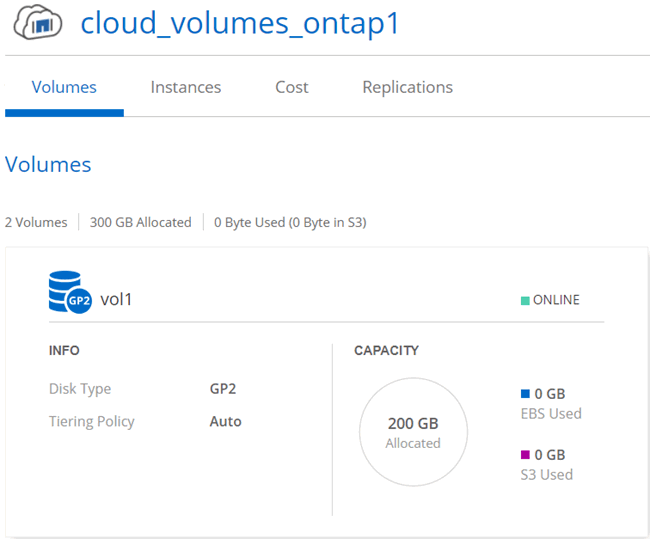This screenshot has height=539, width=650.
Task: Click the green ONLINE status indicator square
Action: tap(525, 300)
